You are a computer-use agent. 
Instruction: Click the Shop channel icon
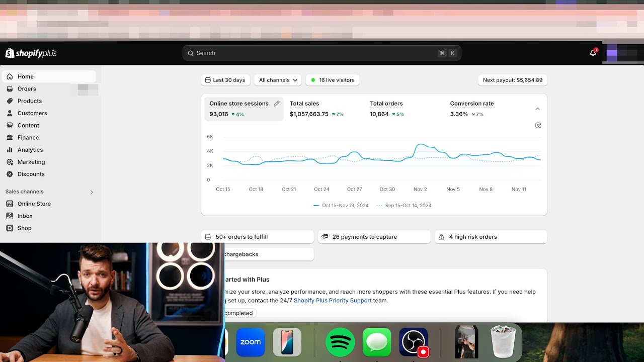coord(10,228)
